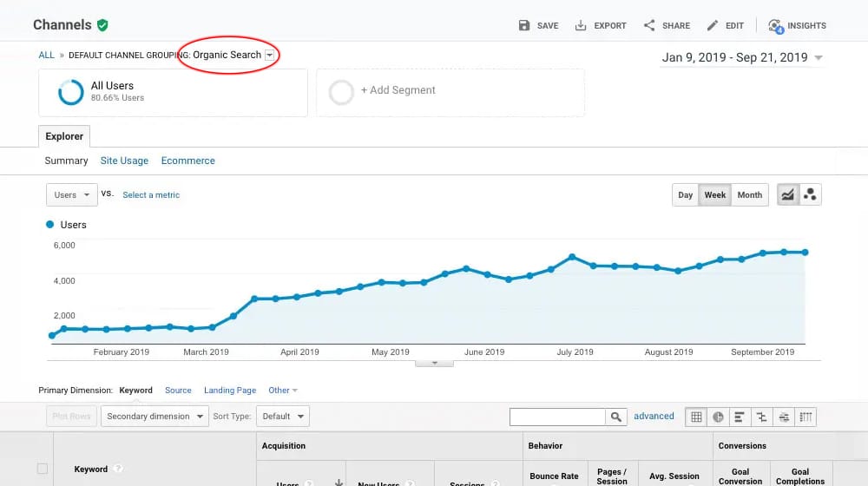Select the pie chart percentage view icon

point(719,417)
